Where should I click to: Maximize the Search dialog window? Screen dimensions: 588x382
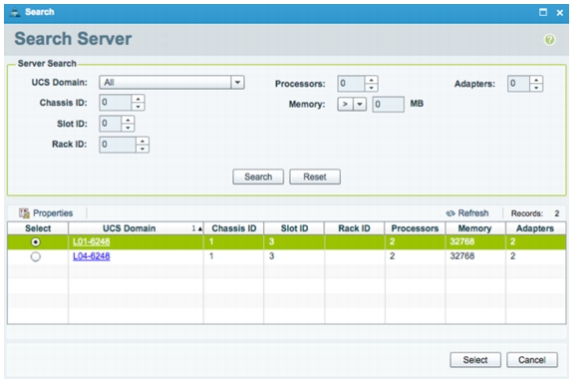pos(542,12)
